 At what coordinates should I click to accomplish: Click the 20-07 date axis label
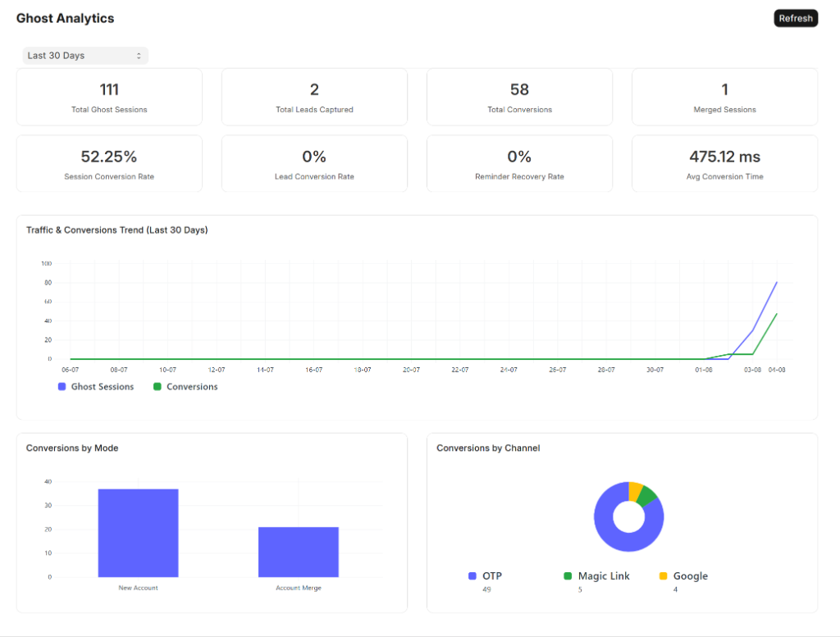[x=412, y=370]
